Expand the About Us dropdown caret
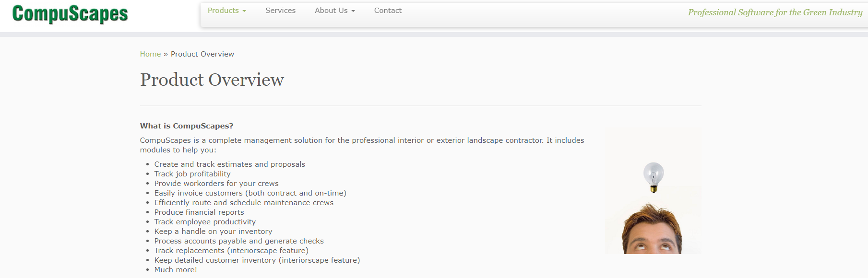This screenshot has width=868, height=278. [x=353, y=11]
